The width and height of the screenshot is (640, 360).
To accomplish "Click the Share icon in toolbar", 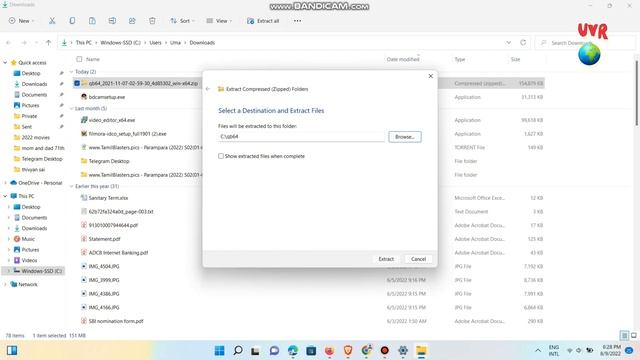I will pos(132,21).
